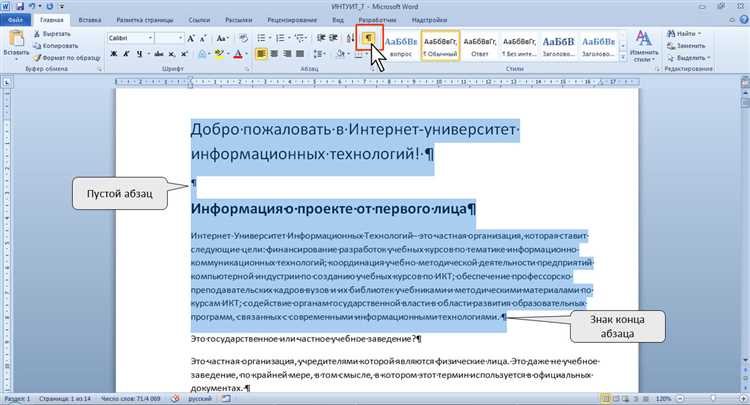This screenshot has width=750, height=405.
Task: Apply the numbered list icon
Action: pos(280,38)
